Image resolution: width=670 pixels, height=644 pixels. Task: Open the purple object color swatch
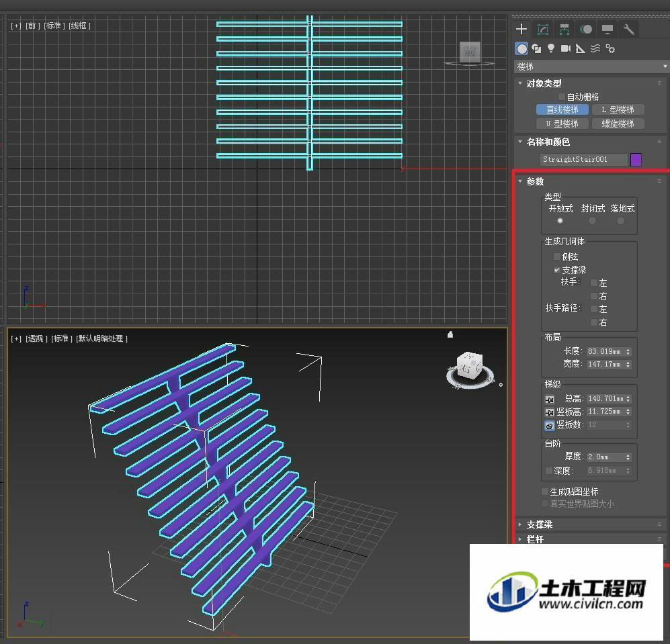[x=636, y=160]
